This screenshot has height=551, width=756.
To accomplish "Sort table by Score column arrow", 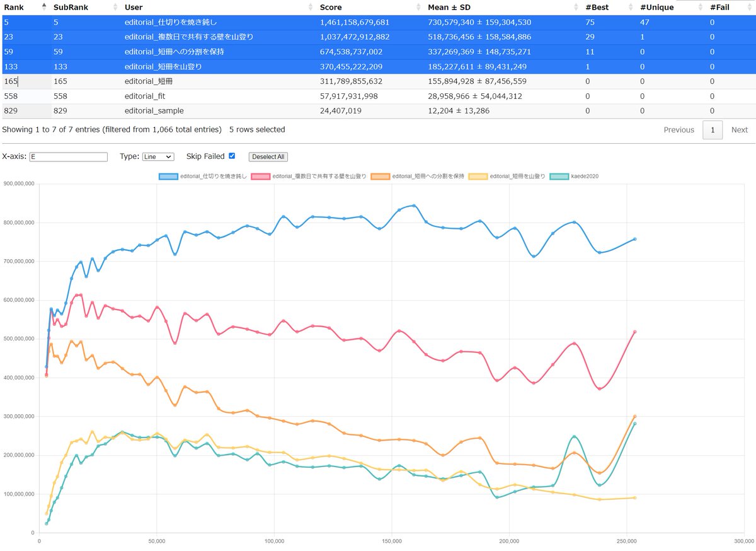I will [420, 7].
